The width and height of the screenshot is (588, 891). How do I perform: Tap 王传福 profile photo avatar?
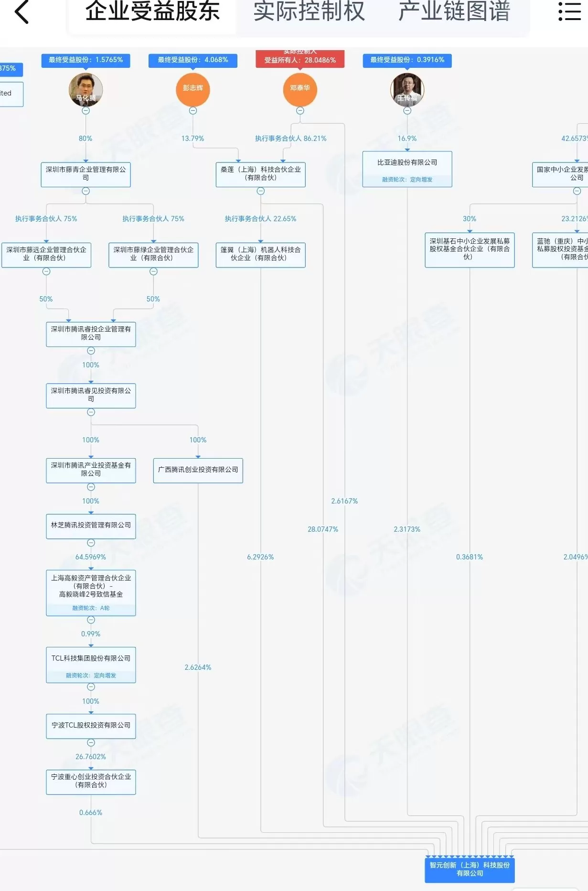[407, 90]
